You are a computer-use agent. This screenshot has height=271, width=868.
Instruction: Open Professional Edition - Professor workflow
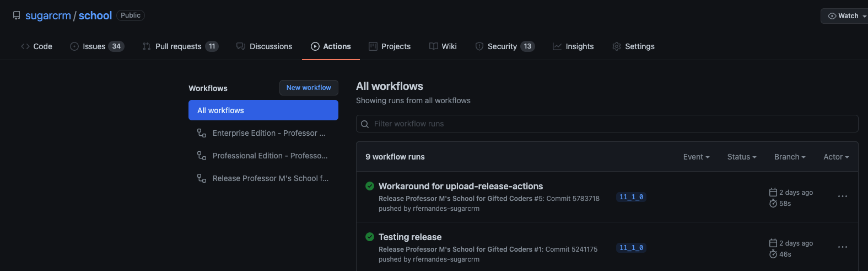pos(263,156)
